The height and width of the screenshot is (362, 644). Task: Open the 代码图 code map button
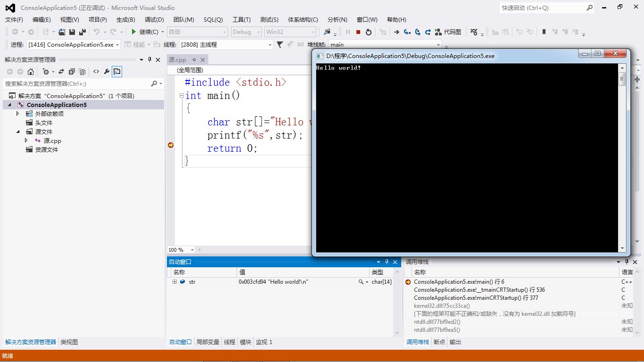(448, 32)
